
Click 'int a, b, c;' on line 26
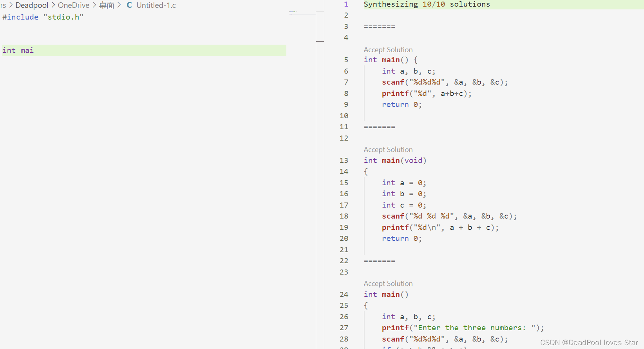[x=409, y=317]
